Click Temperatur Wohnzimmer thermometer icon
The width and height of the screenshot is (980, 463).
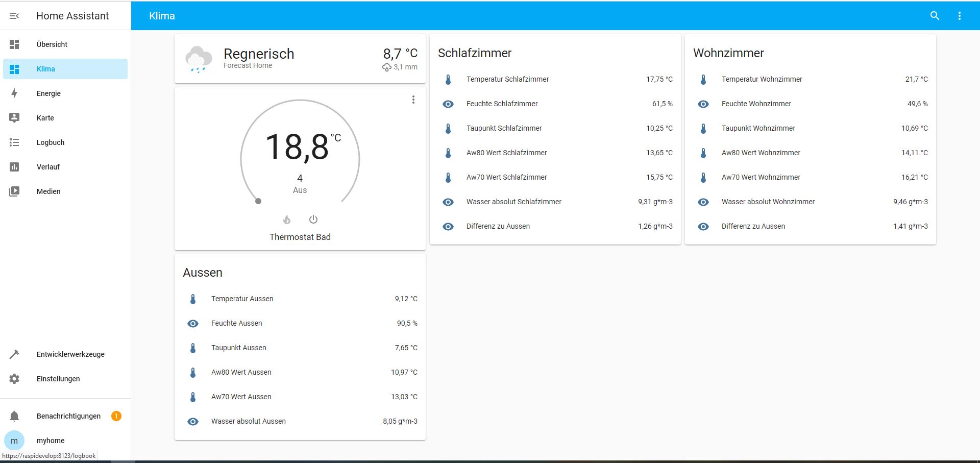click(x=703, y=80)
